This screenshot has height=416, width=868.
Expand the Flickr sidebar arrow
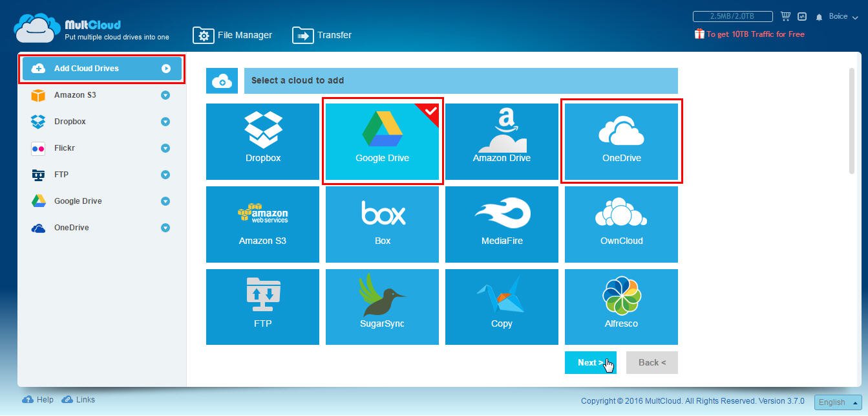pos(165,148)
